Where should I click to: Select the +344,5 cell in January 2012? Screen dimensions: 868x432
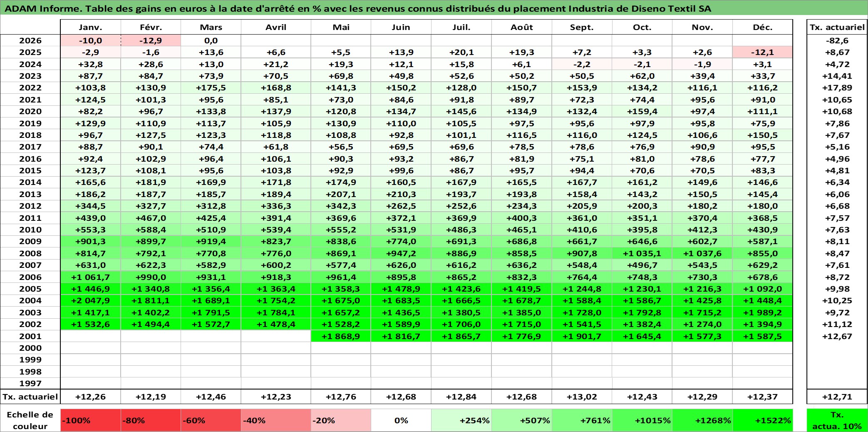pyautogui.click(x=91, y=206)
